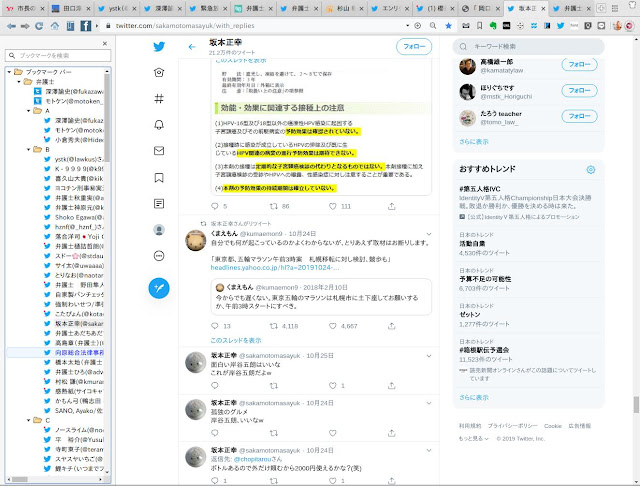Open Notifications bell icon in sidebar
This screenshot has height=486, width=640.
click(159, 125)
